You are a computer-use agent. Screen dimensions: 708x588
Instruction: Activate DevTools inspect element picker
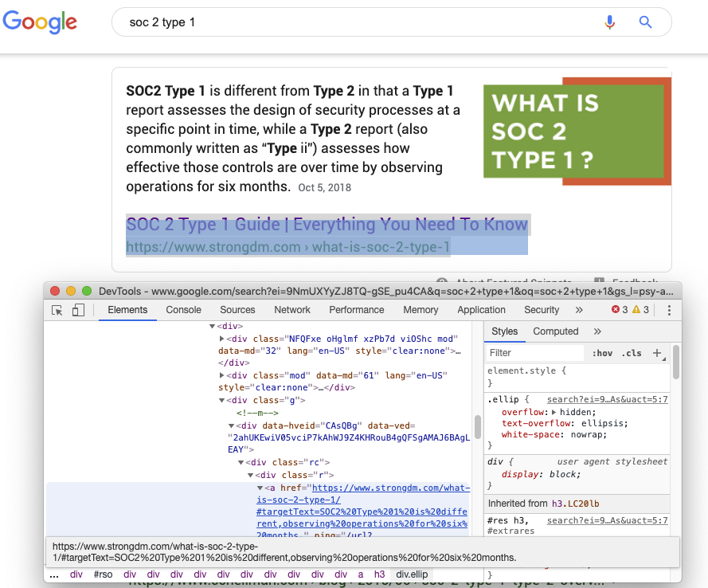[x=57, y=310]
